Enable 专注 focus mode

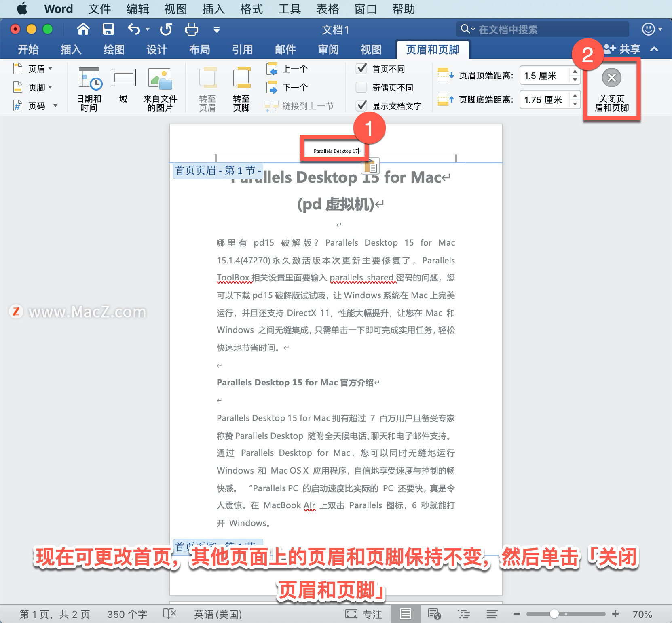pyautogui.click(x=363, y=614)
